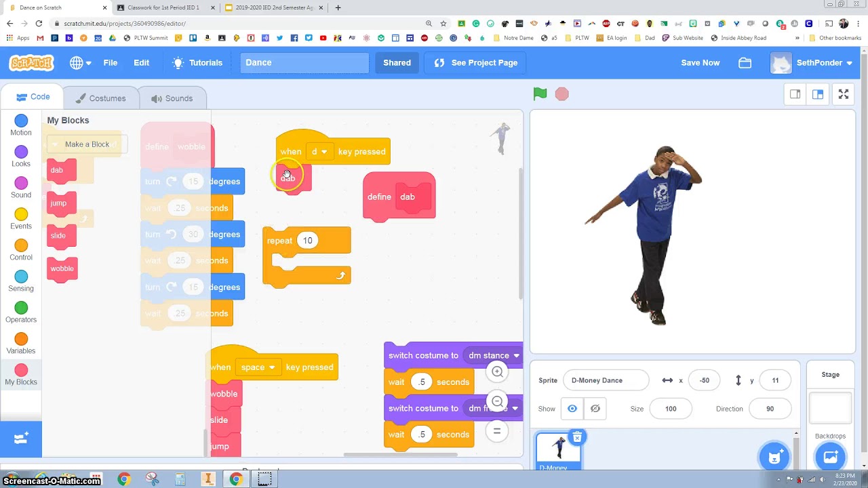Click the Scratch logo
Image resolution: width=868 pixels, height=488 pixels.
point(31,62)
